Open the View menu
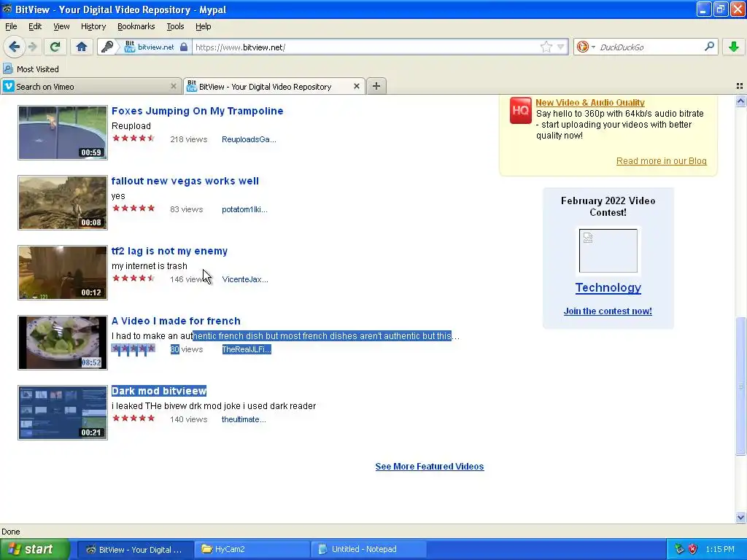Viewport: 747px width, 560px height. 61,26
